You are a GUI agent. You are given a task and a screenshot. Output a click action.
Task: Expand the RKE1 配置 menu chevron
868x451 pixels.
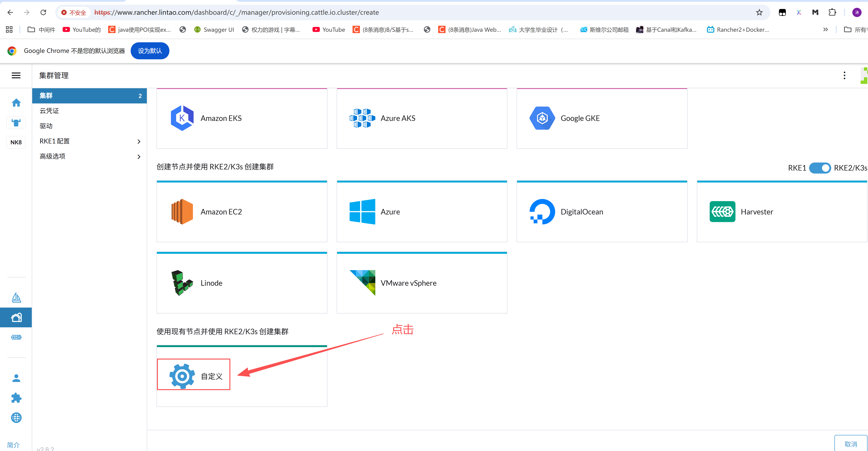(x=139, y=141)
